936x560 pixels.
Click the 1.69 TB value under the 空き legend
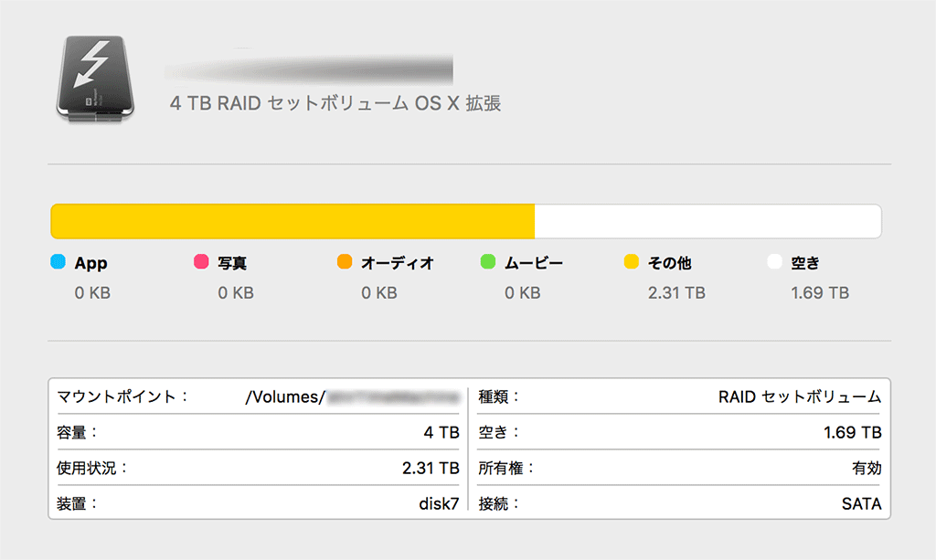pos(819,293)
